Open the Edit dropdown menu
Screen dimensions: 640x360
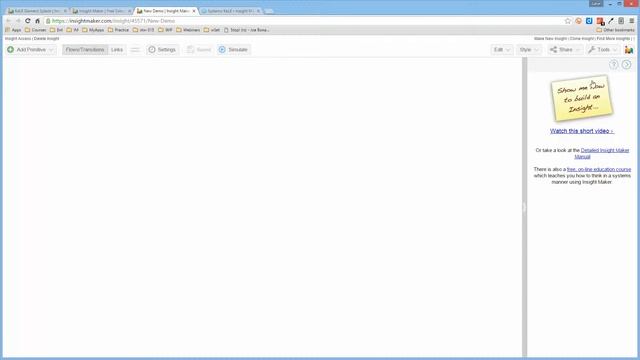[x=502, y=49]
